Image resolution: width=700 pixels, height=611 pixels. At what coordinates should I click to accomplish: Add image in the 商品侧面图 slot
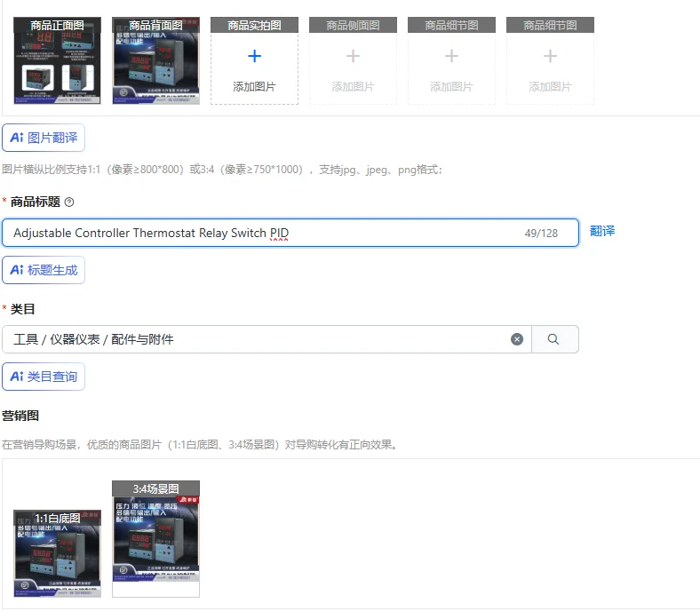pos(353,60)
